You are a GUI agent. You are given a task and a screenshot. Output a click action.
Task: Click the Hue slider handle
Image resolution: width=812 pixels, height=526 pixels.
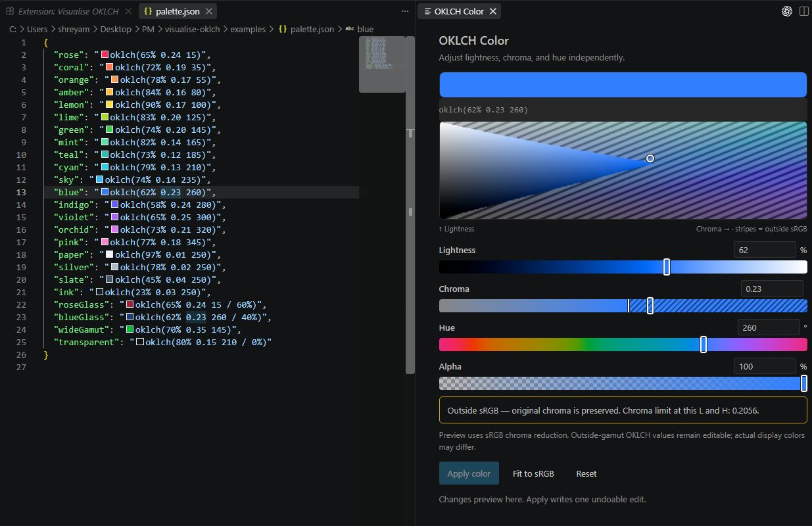point(704,345)
